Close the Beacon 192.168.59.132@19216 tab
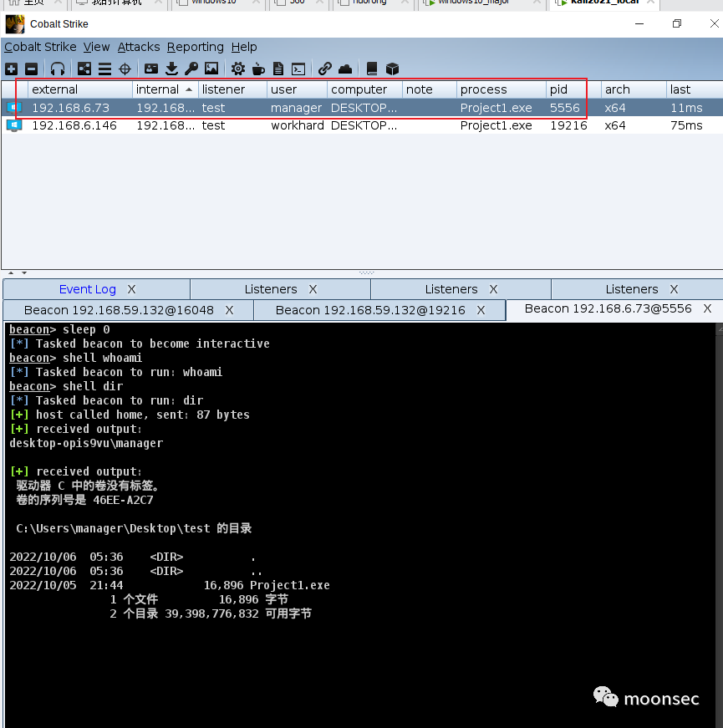The image size is (723, 728). click(x=481, y=310)
